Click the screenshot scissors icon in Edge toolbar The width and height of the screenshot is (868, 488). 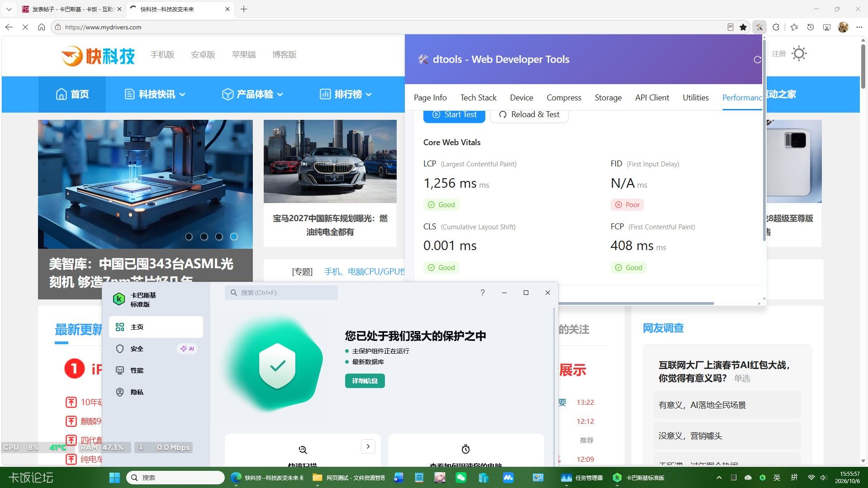click(827, 27)
